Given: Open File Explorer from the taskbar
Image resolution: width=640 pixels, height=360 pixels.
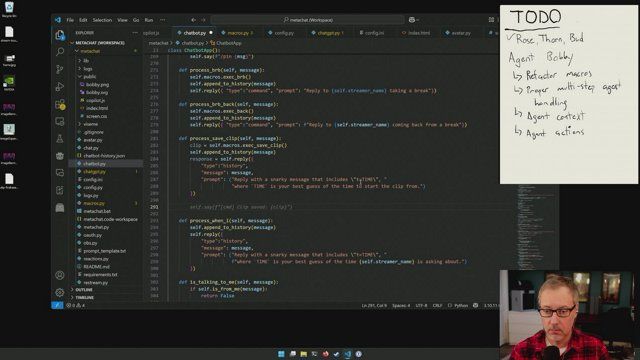Looking at the screenshot, I should tap(303, 354).
